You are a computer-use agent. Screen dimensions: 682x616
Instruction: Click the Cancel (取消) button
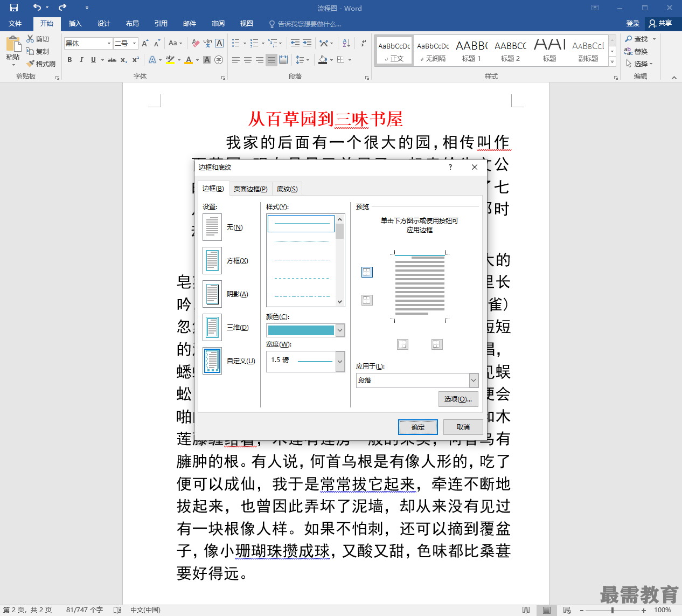point(463,427)
